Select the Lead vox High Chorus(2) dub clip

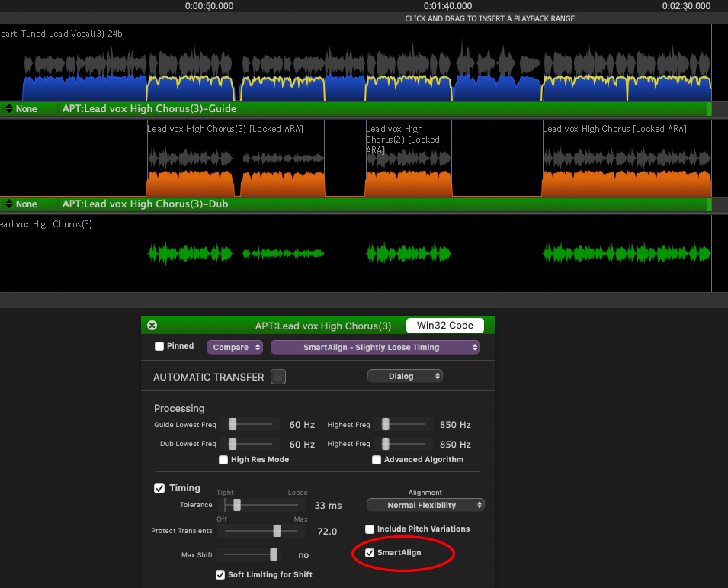click(408, 175)
